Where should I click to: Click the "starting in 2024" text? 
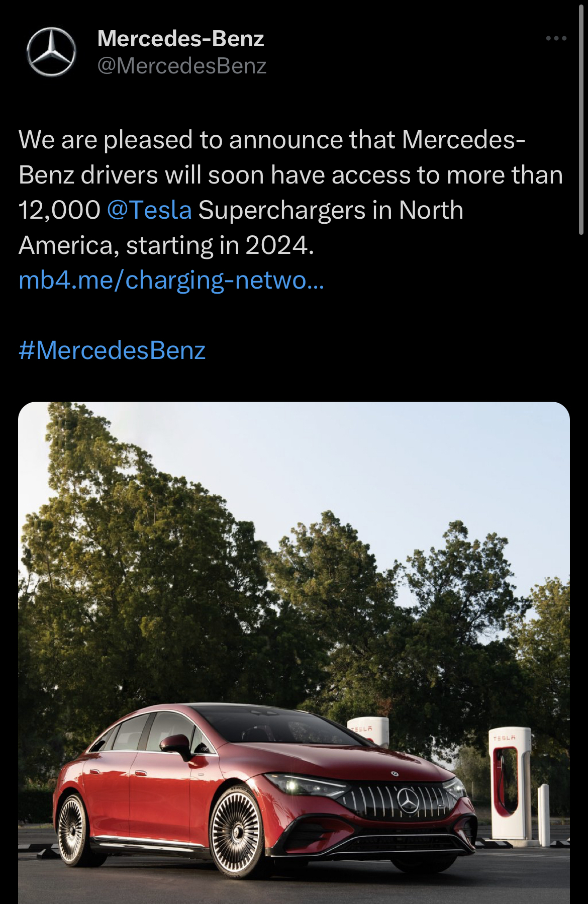click(x=220, y=245)
